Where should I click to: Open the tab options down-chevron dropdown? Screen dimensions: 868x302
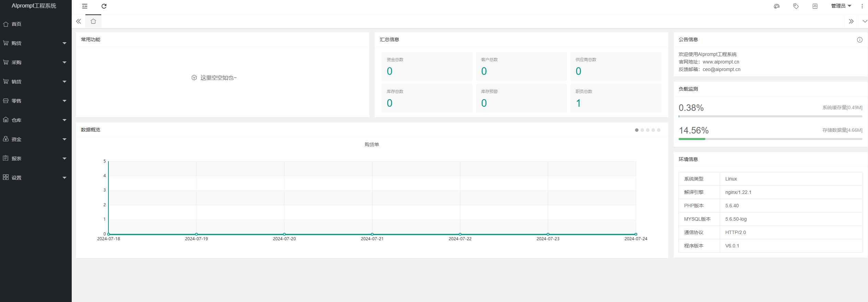click(x=865, y=21)
